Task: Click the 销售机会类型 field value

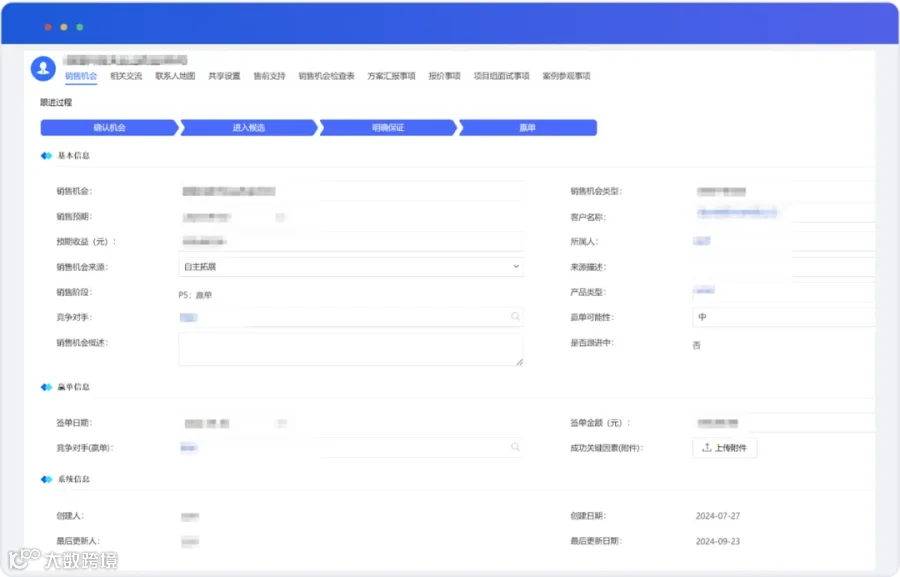Action: pyautogui.click(x=721, y=191)
